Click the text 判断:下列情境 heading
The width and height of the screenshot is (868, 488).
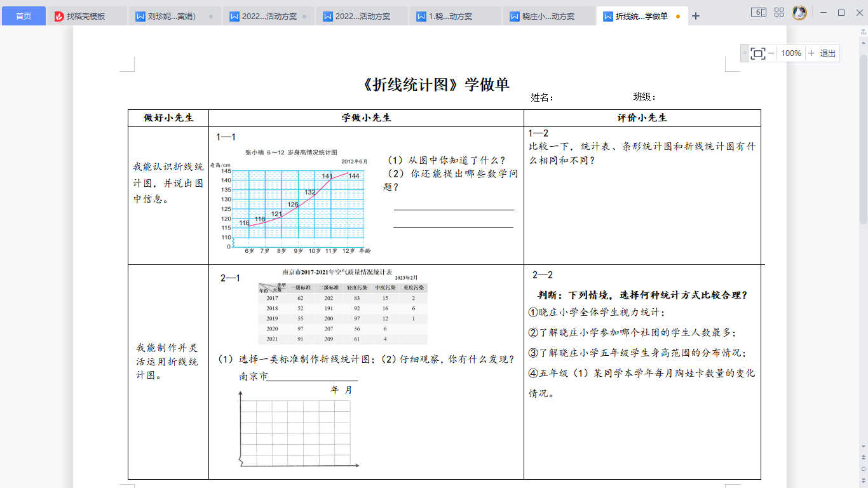click(x=642, y=295)
